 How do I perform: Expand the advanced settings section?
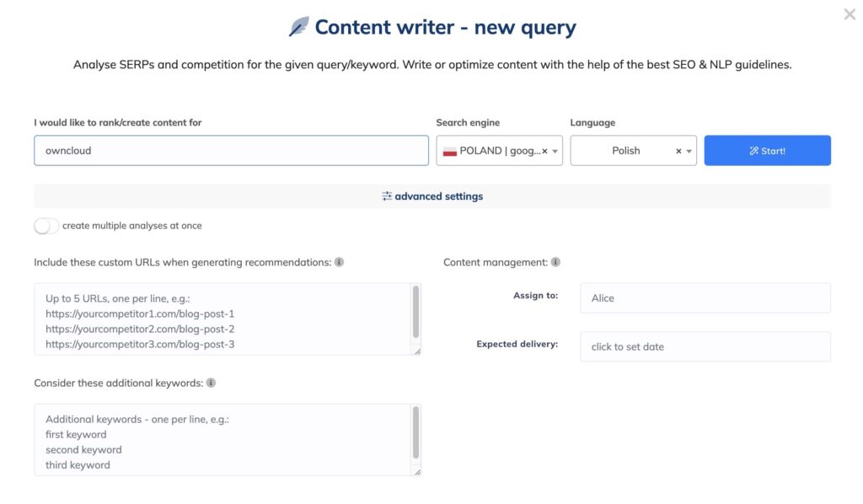[x=438, y=196]
